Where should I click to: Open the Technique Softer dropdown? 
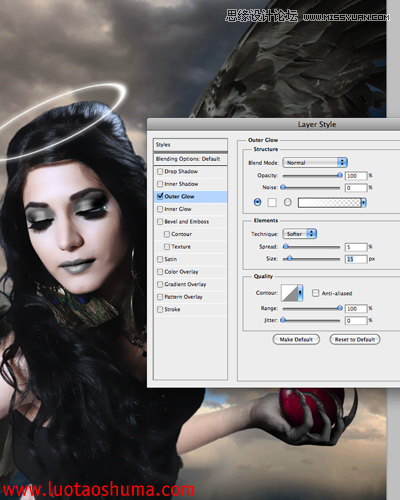(300, 234)
